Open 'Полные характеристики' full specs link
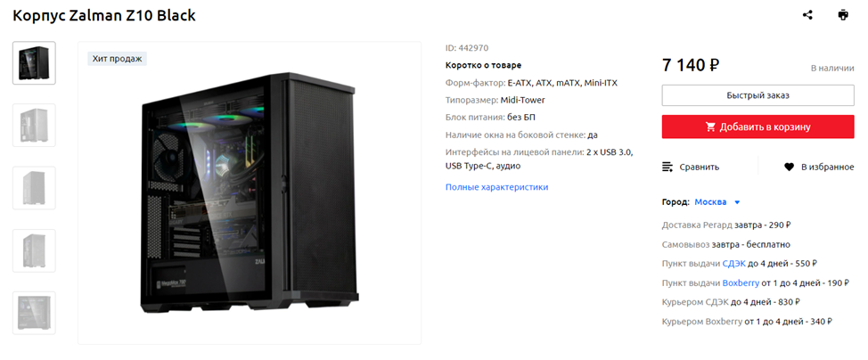868x360 pixels. tap(496, 187)
